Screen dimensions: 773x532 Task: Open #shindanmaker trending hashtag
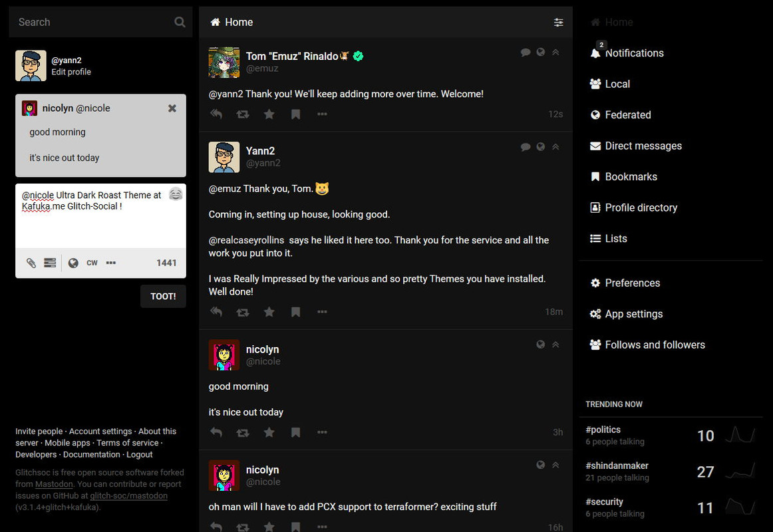coord(617,466)
